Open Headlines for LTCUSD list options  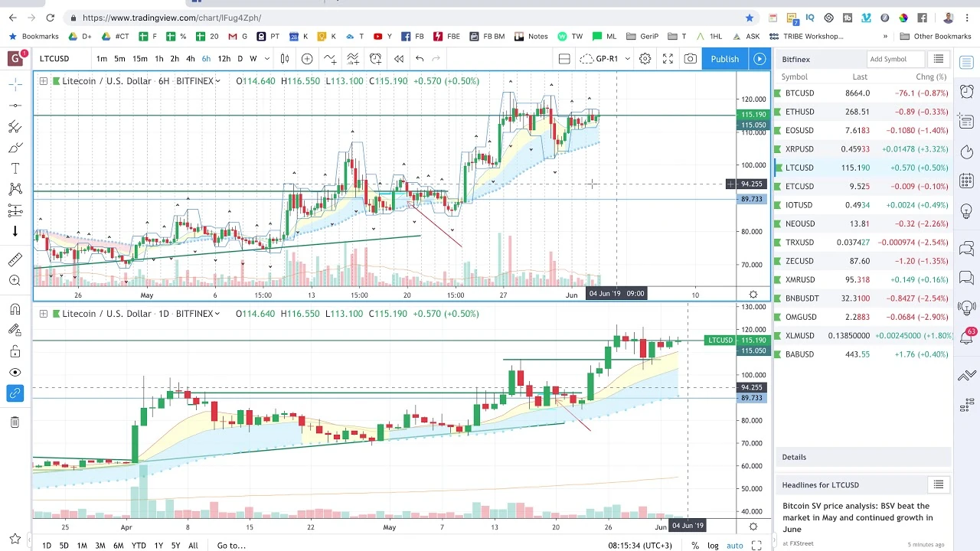click(939, 484)
